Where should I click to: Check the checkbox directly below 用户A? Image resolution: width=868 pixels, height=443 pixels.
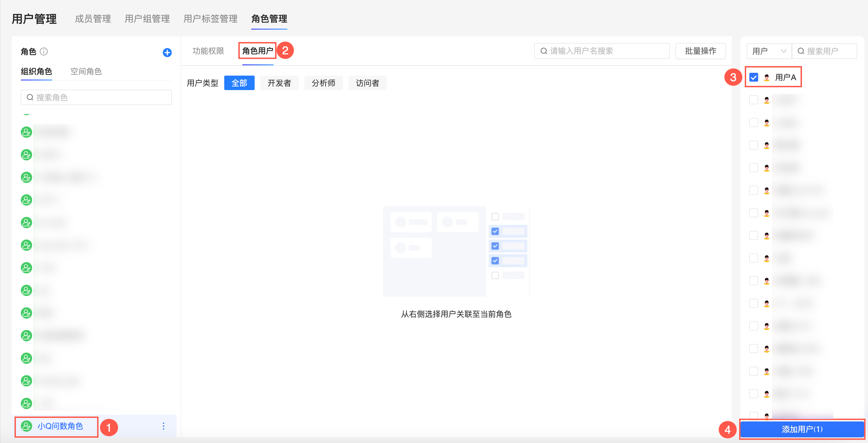(x=754, y=100)
